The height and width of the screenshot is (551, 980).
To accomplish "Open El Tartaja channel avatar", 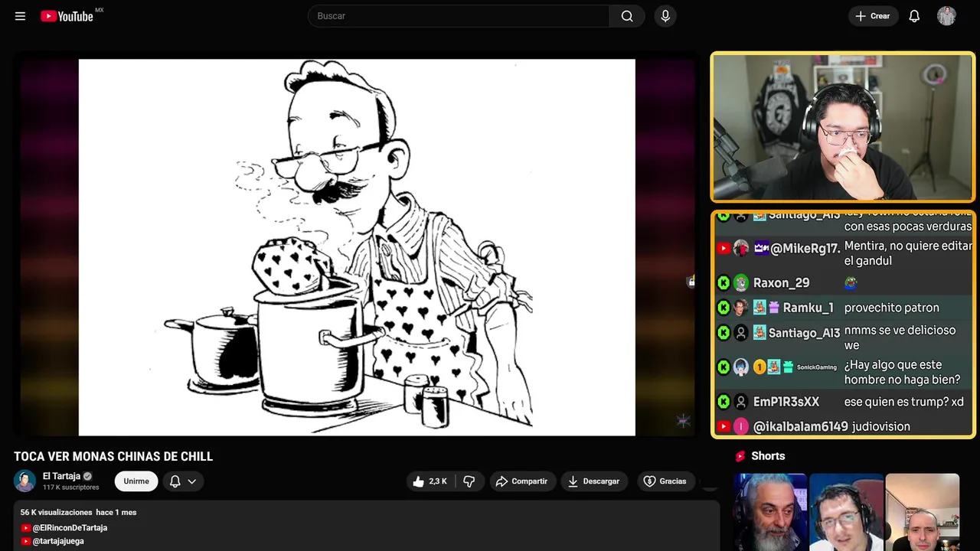I will 24,481.
